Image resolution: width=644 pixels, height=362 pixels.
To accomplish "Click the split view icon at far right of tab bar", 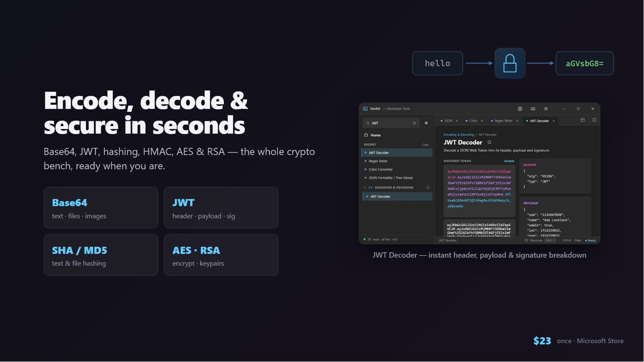I will point(594,121).
